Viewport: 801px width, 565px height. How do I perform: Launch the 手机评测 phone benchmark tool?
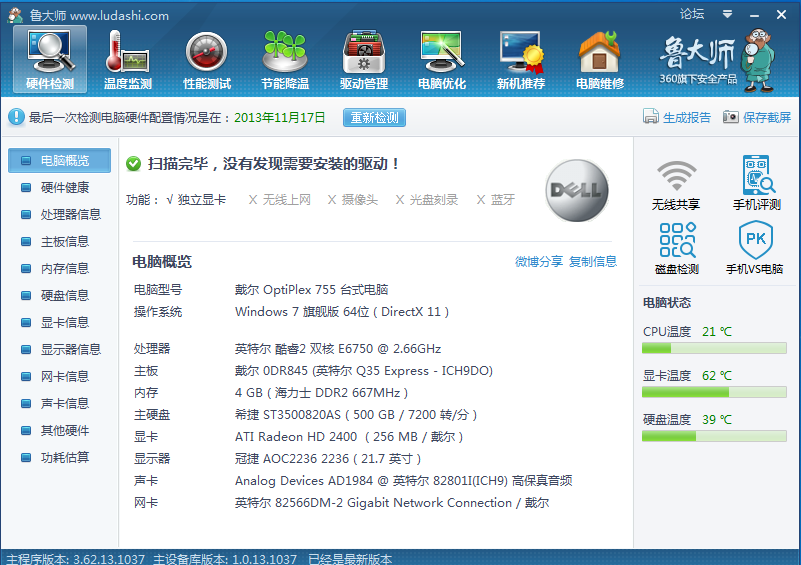click(x=755, y=183)
